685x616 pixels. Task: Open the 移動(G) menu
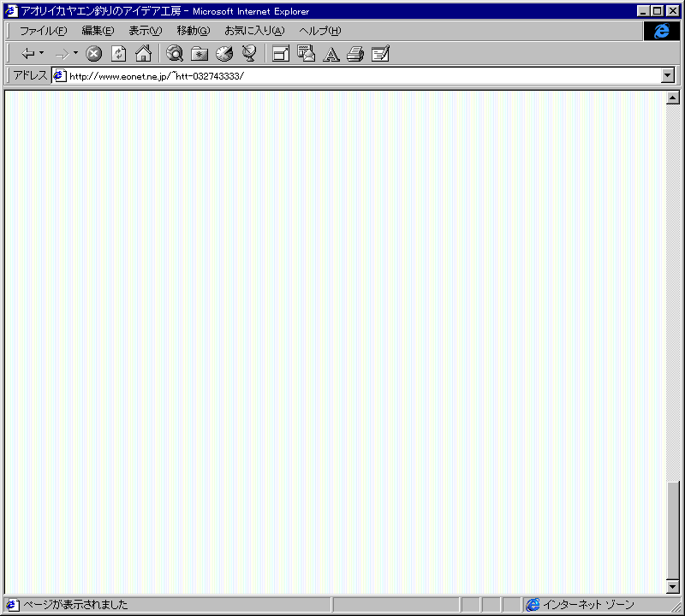click(x=194, y=31)
